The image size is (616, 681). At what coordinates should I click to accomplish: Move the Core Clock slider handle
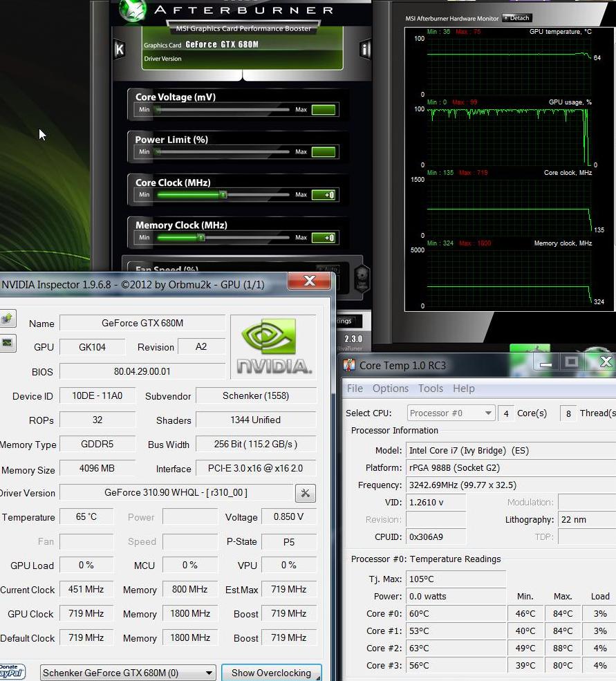pyautogui.click(x=223, y=194)
